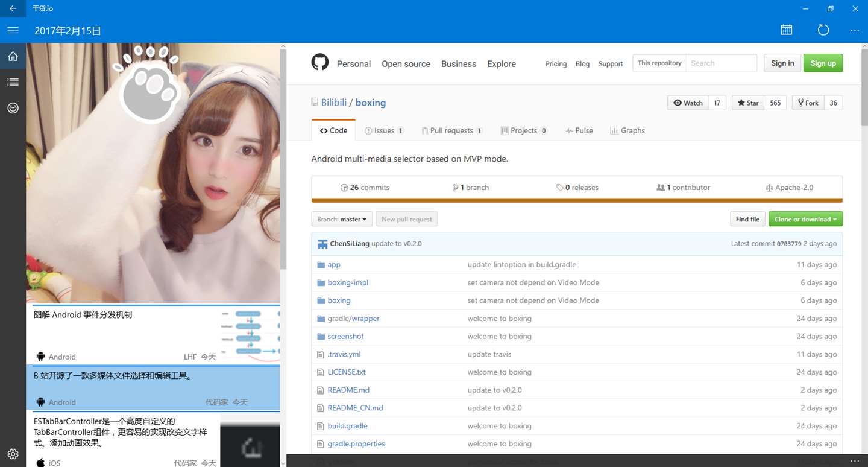
Task: View the 0 releases link
Action: (x=577, y=188)
